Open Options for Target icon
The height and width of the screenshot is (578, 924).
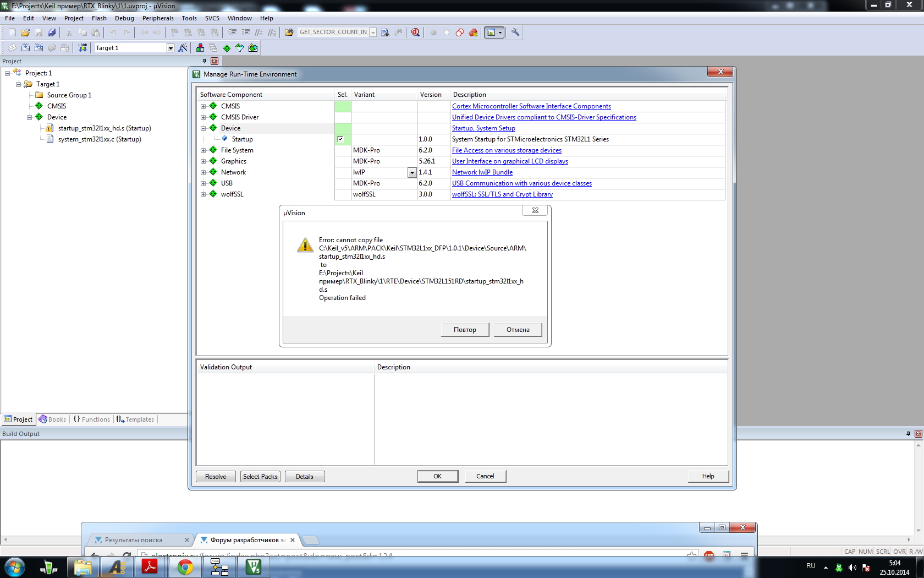click(183, 48)
